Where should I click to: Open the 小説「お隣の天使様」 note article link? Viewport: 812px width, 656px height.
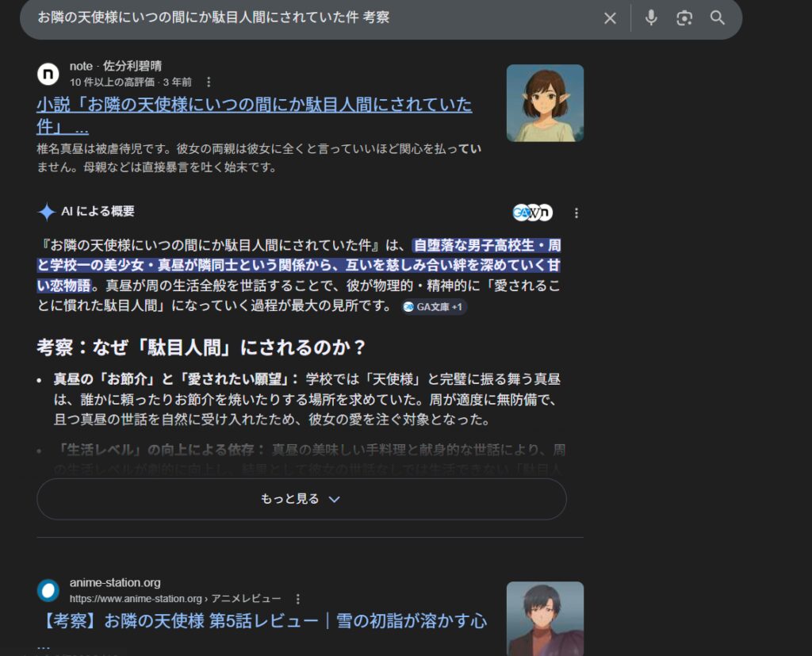tap(254, 105)
